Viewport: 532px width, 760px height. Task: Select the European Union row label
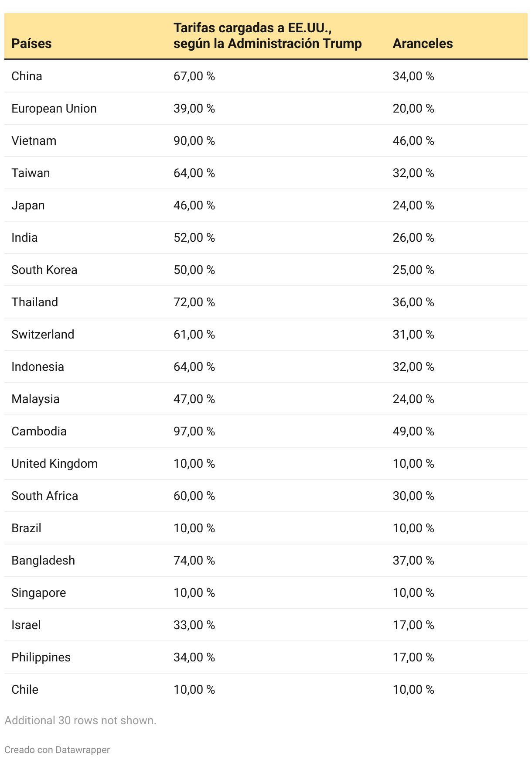pyautogui.click(x=54, y=109)
